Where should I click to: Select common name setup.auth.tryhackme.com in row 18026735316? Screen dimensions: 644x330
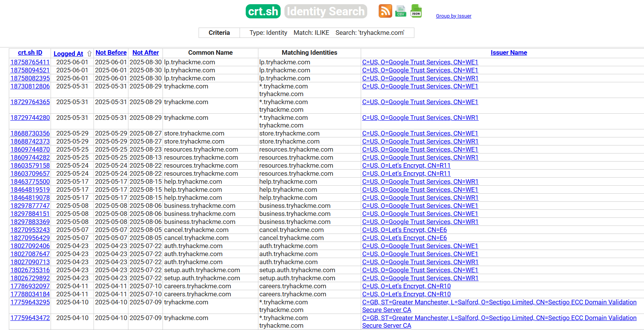(202, 270)
